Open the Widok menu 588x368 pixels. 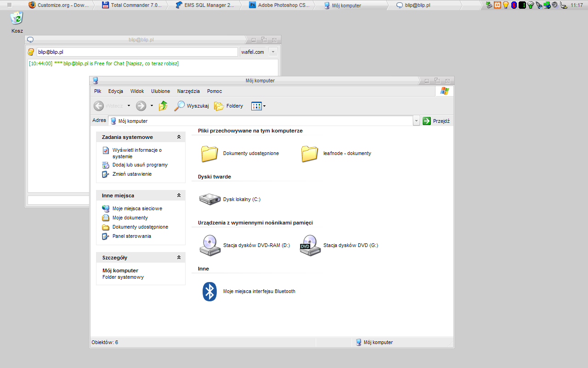[x=137, y=91]
